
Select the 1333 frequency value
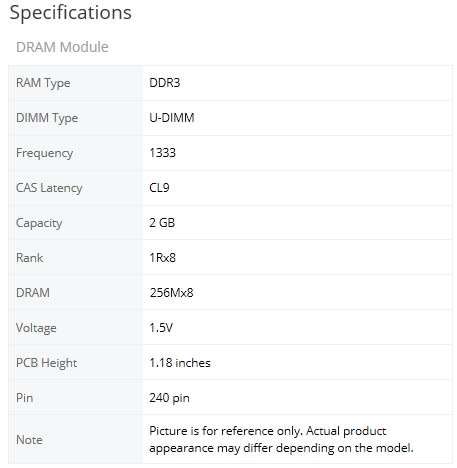[162, 153]
